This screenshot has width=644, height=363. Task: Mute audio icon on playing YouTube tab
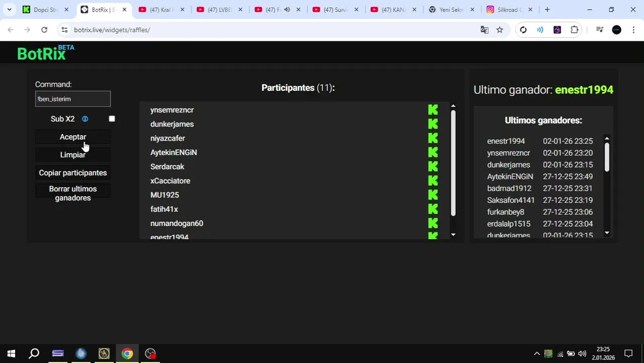tap(287, 10)
